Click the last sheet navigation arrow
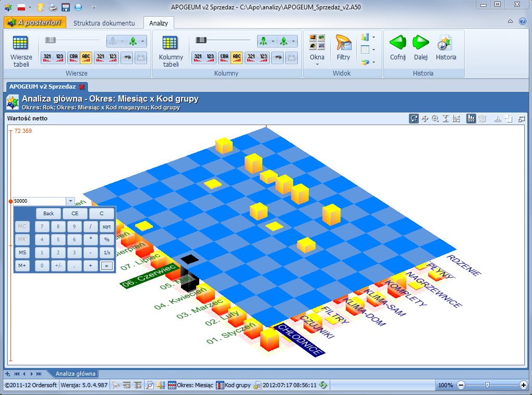This screenshot has height=395, width=532. [x=39, y=374]
